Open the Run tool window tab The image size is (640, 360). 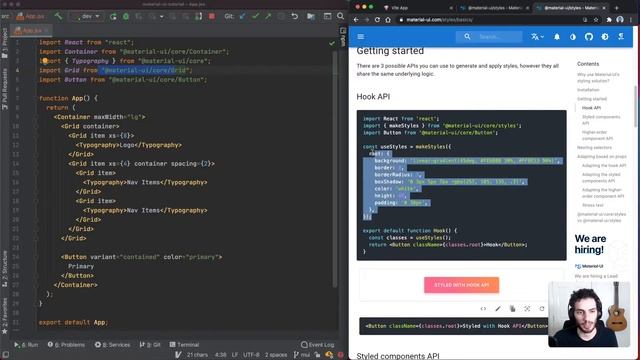(26, 345)
